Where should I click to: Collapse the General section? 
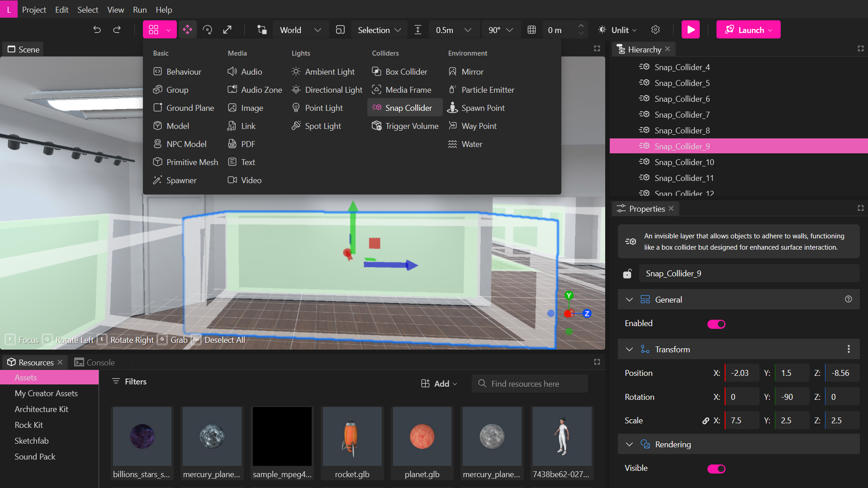coord(629,299)
